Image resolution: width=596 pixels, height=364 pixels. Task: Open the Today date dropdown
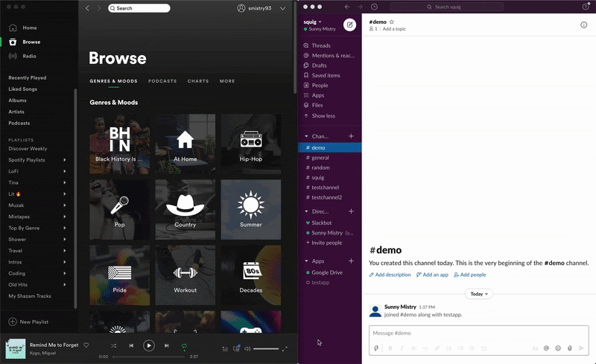coord(479,294)
